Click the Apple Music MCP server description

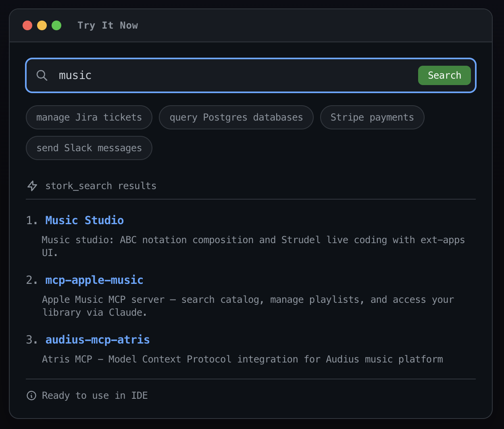248,300
